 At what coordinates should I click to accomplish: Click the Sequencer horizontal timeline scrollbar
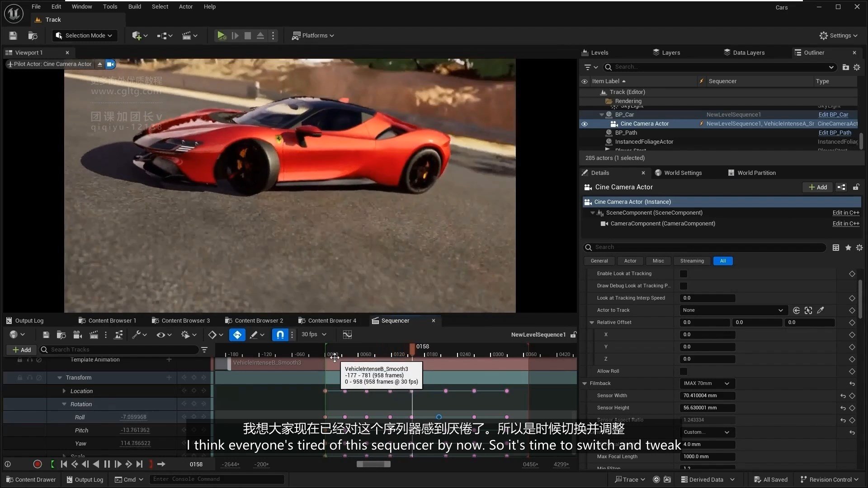click(373, 464)
